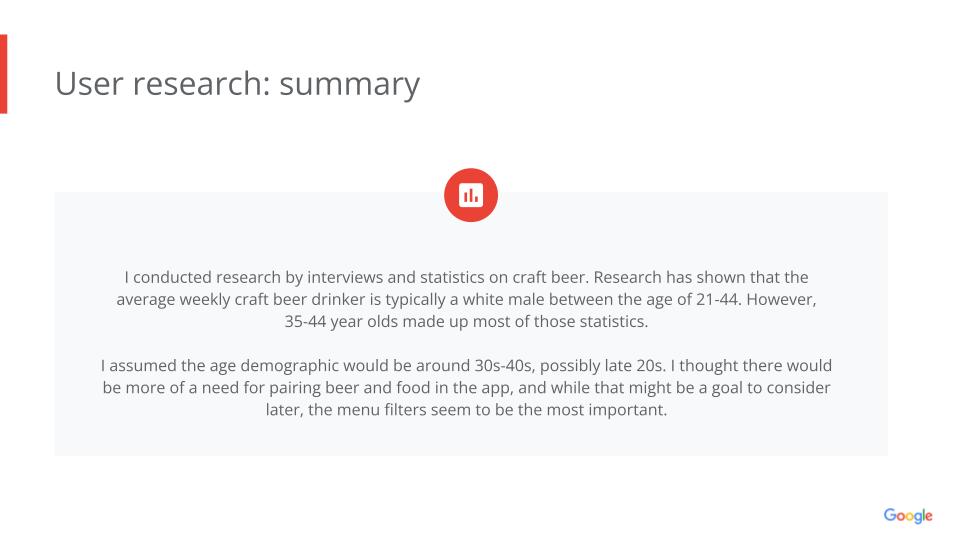Click the word "summary" in the heading
This screenshot has width=960, height=540.
[x=349, y=84]
